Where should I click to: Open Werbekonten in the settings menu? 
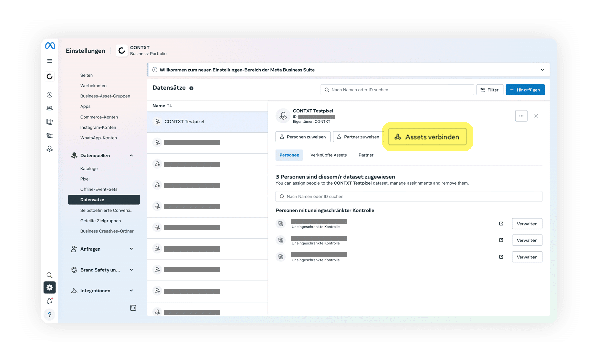tap(93, 86)
